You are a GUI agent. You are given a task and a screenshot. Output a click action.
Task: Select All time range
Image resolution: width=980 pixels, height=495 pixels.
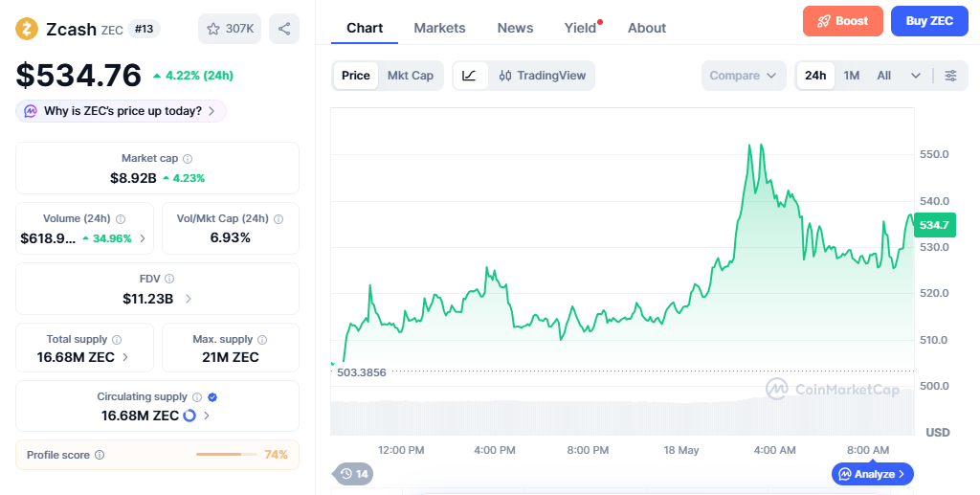point(883,76)
